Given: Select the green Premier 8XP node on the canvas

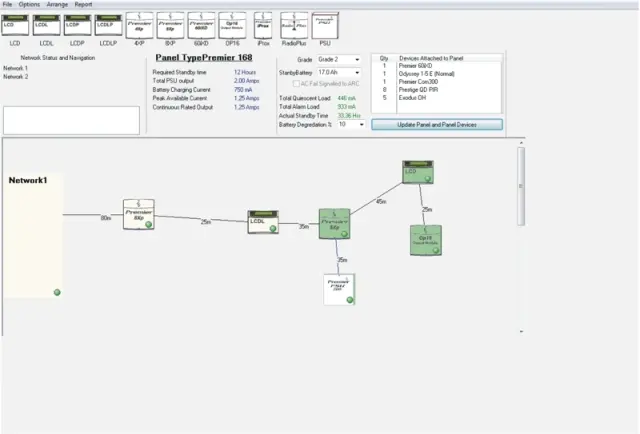Looking at the screenshot, I should tap(334, 224).
